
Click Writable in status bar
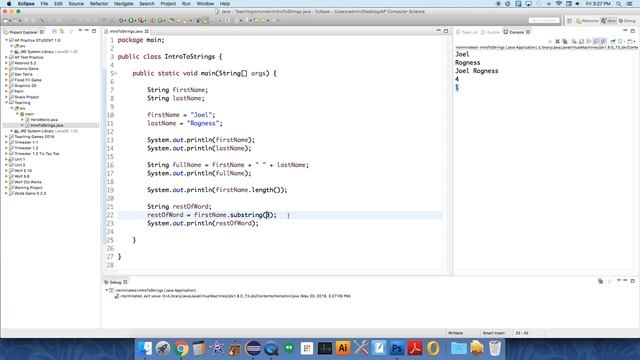456,333
